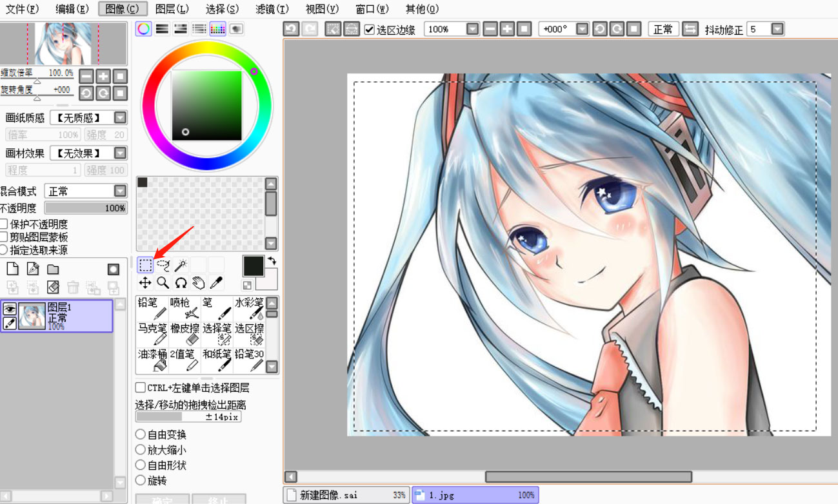The width and height of the screenshot is (838, 504).
Task: Choose the 喷枪 airbrush
Action: point(185,309)
